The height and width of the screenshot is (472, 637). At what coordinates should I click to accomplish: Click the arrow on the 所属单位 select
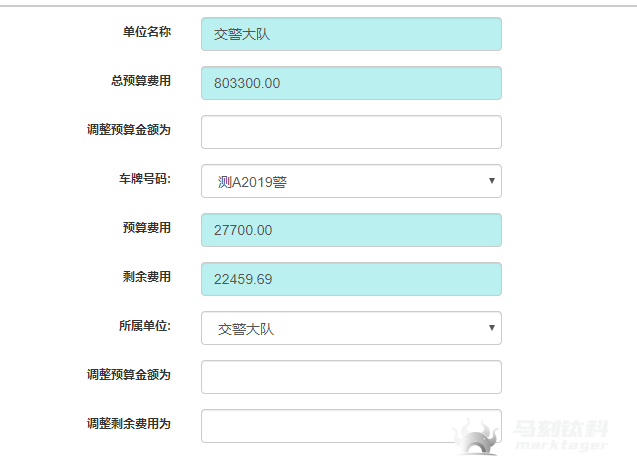point(491,328)
